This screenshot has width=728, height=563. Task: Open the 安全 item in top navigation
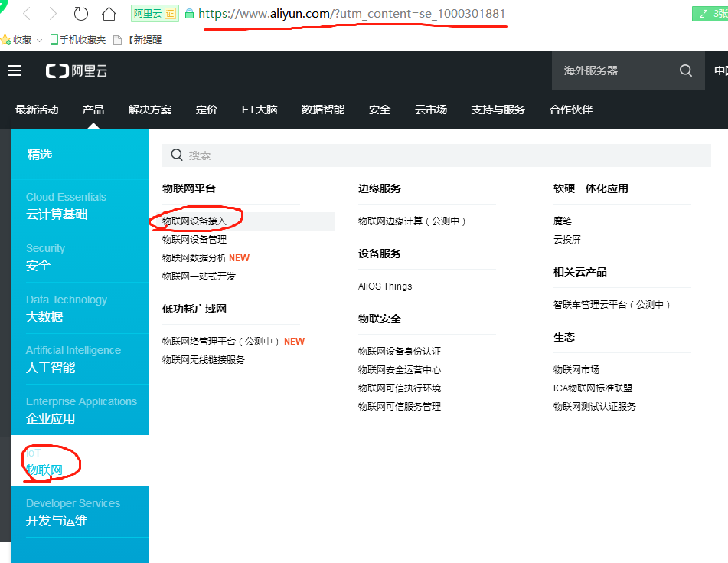380,110
